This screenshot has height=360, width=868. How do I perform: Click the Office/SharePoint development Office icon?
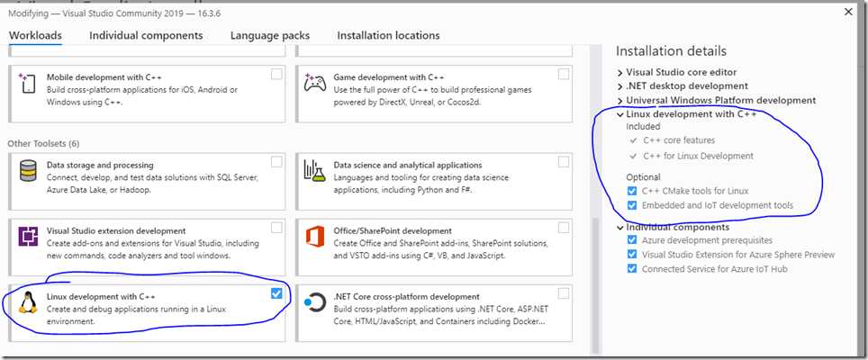(x=314, y=236)
